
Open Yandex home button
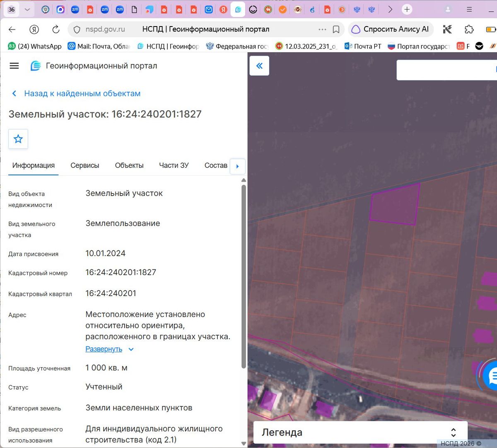(34, 29)
